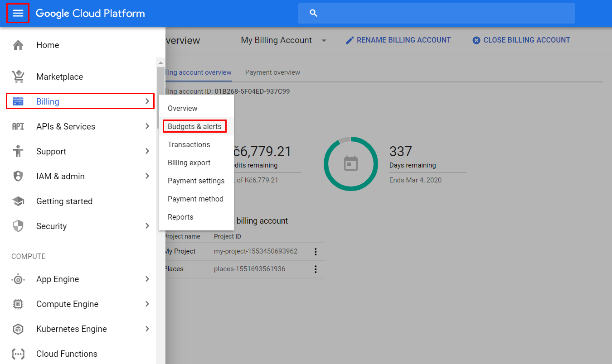Expand the APIs & Services submenu arrow
This screenshot has width=612, height=364.
click(147, 126)
